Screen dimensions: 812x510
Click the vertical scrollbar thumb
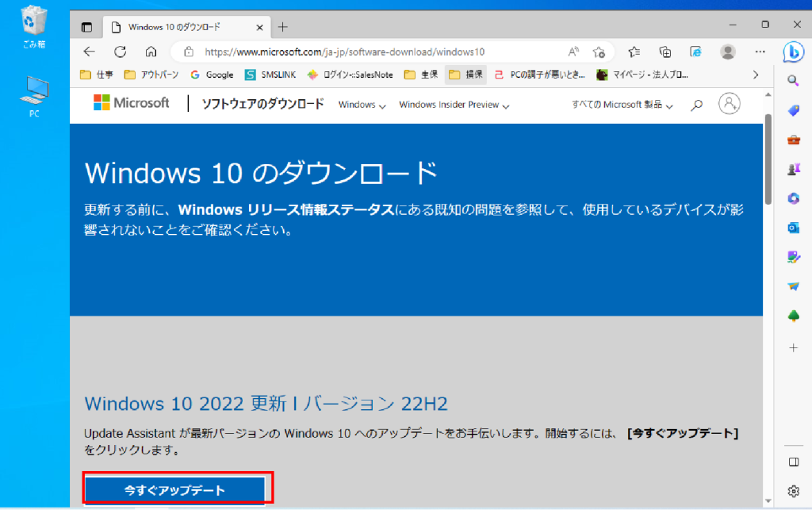[768, 159]
